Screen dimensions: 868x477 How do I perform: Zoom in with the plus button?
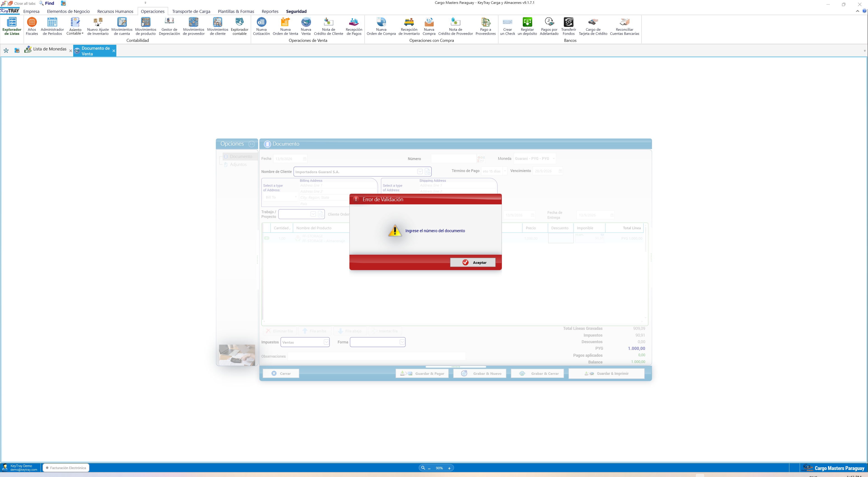[x=449, y=468]
